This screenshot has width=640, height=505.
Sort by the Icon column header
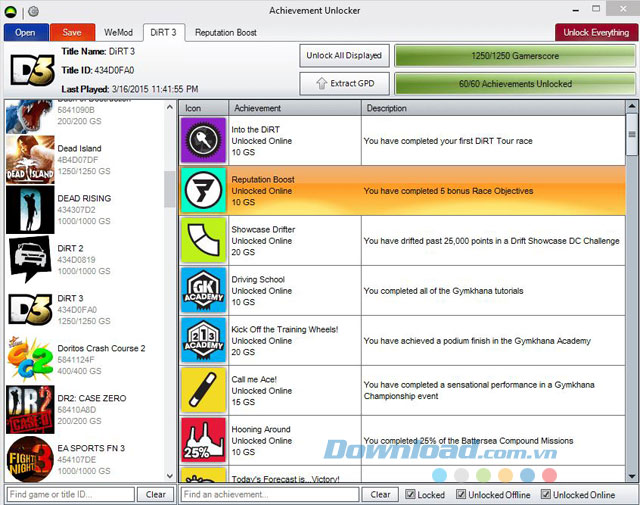click(203, 108)
